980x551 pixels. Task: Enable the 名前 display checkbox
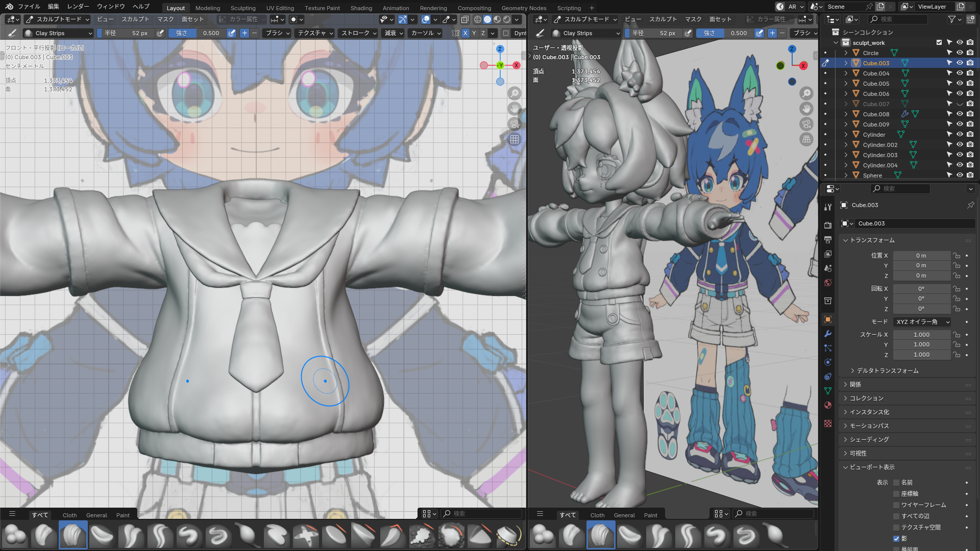pos(896,483)
